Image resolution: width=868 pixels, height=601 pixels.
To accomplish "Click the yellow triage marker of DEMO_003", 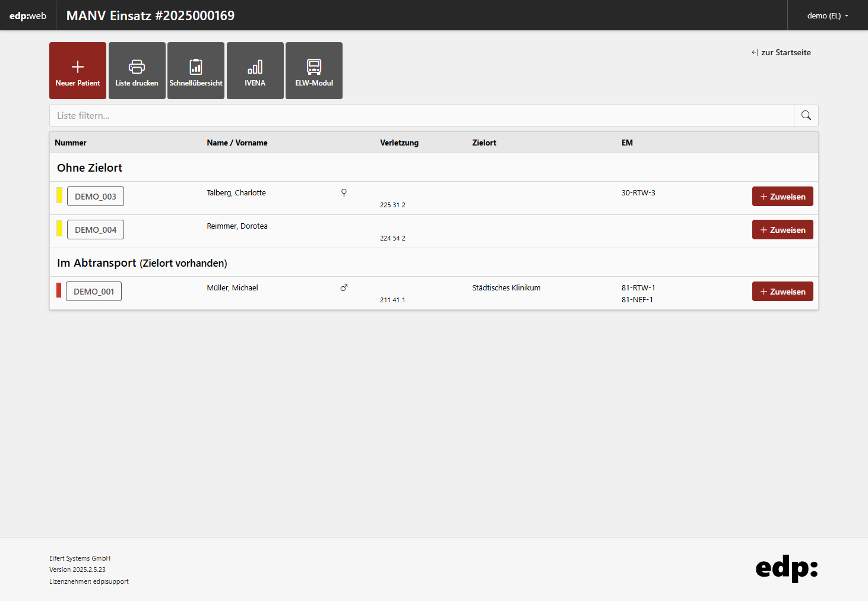I will [59, 195].
